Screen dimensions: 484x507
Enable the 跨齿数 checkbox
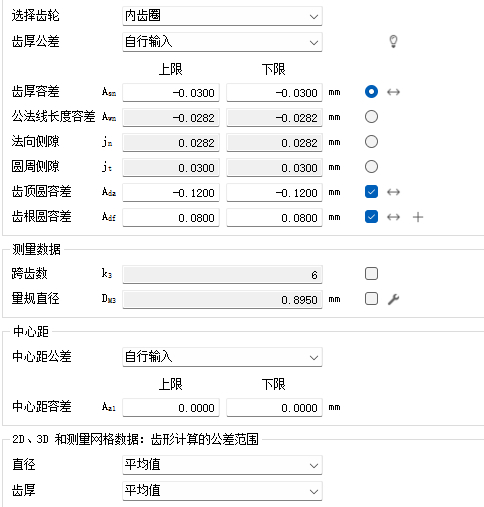pos(371,274)
